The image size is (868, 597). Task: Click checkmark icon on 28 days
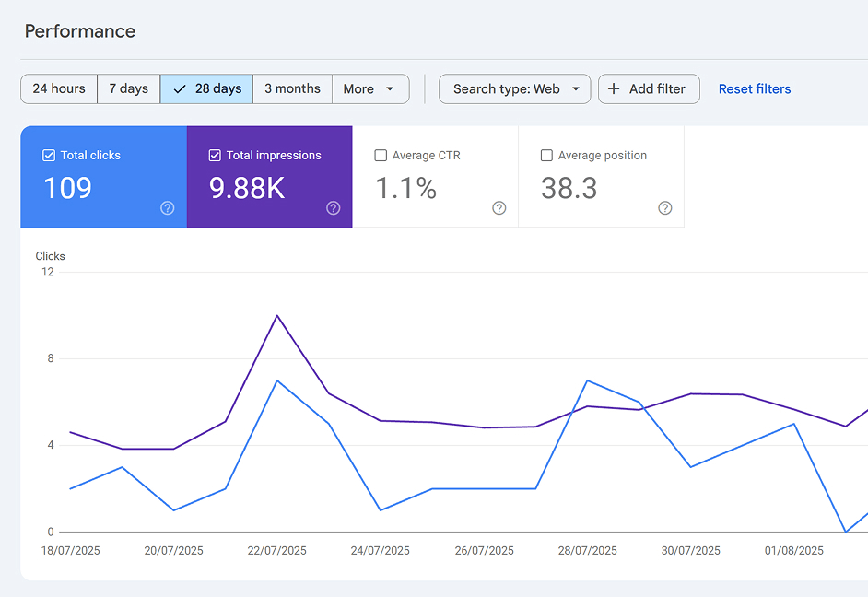tap(180, 89)
